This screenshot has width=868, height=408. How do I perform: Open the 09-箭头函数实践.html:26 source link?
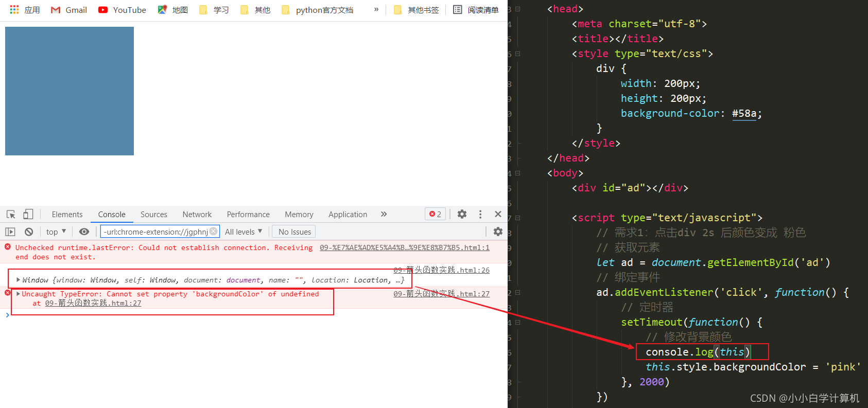[441, 270]
